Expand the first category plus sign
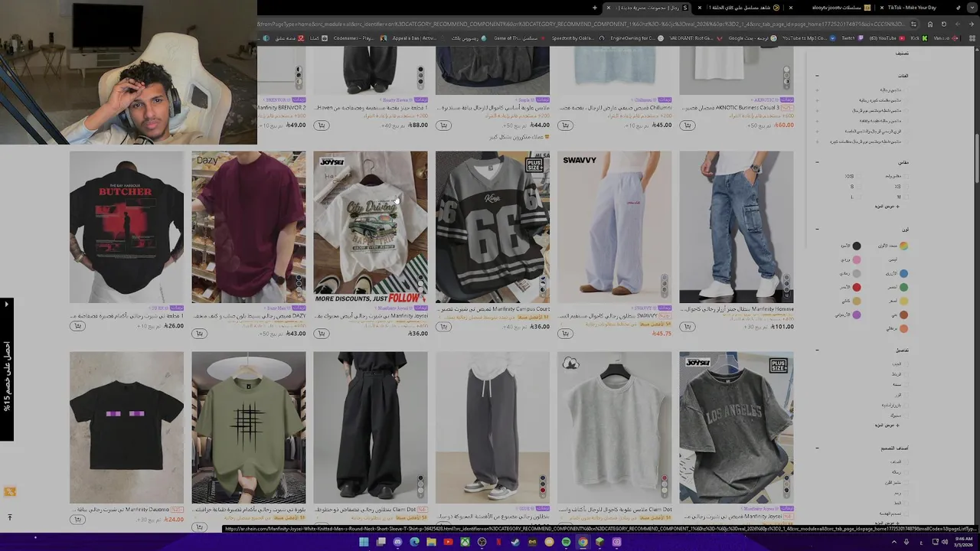This screenshot has width=980, height=551. (817, 90)
